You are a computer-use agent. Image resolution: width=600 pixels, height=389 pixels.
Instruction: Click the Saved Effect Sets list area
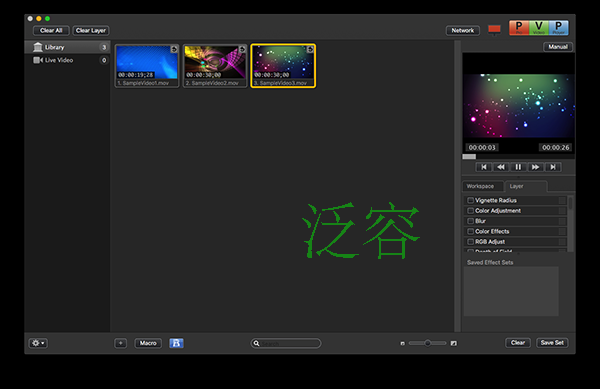pyautogui.click(x=511, y=291)
